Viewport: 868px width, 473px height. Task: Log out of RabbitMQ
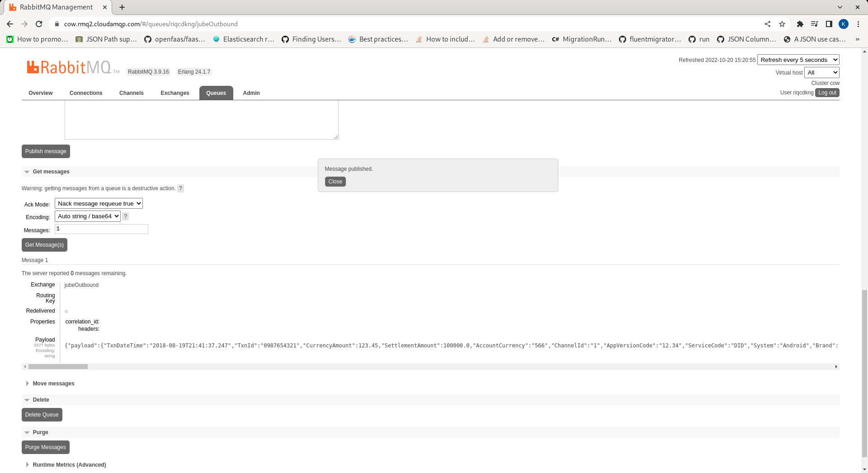click(x=827, y=93)
